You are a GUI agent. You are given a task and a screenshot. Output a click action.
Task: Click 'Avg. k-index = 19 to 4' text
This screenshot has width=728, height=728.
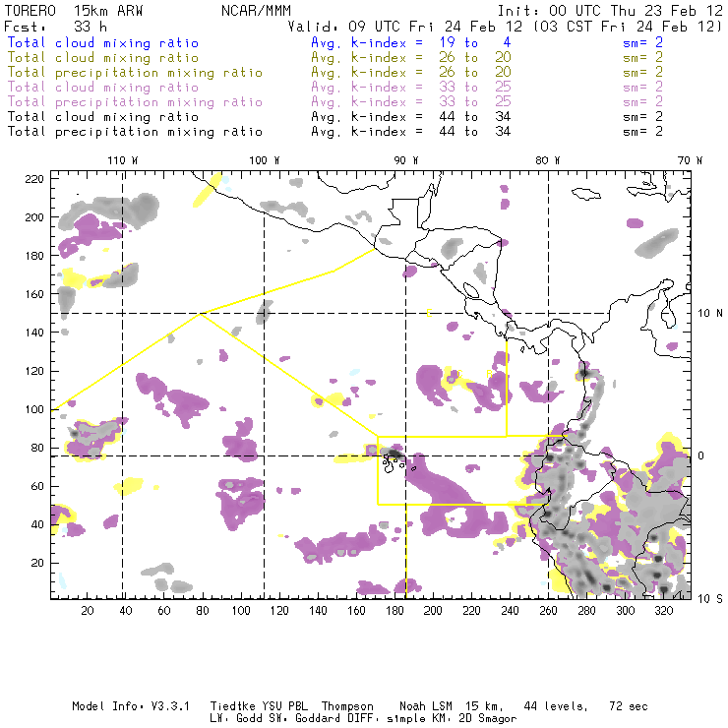pyautogui.click(x=411, y=43)
